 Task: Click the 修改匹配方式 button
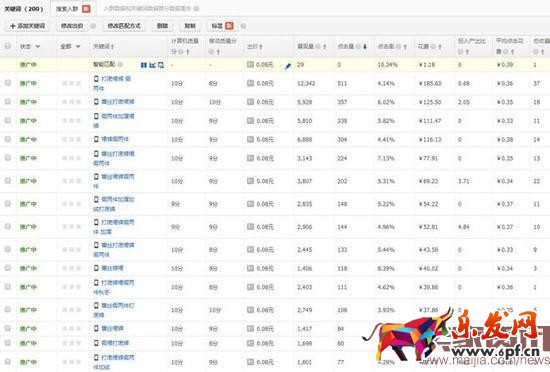(124, 26)
